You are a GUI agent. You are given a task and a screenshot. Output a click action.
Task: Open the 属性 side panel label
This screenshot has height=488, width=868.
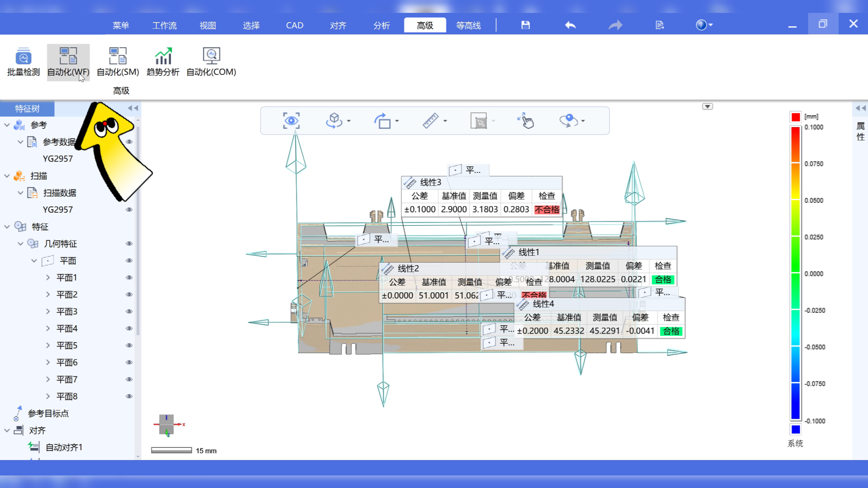pyautogui.click(x=861, y=132)
